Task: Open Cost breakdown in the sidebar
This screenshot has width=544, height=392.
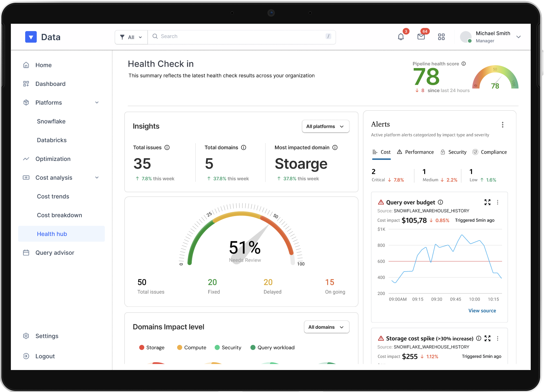Action: point(59,215)
